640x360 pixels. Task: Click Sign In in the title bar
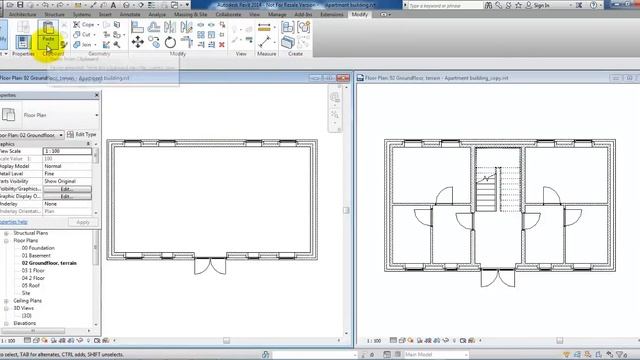point(538,5)
